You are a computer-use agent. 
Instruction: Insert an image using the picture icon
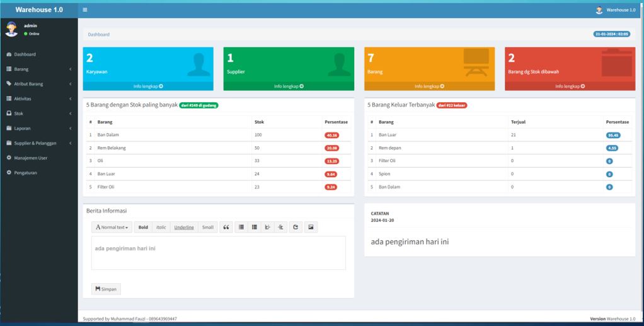pos(311,227)
